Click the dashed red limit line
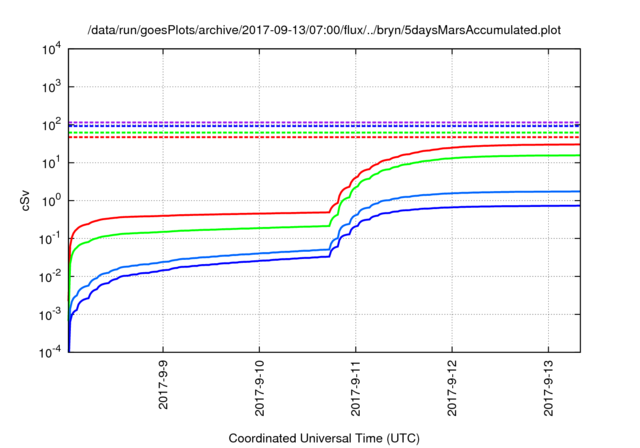 pos(324,137)
